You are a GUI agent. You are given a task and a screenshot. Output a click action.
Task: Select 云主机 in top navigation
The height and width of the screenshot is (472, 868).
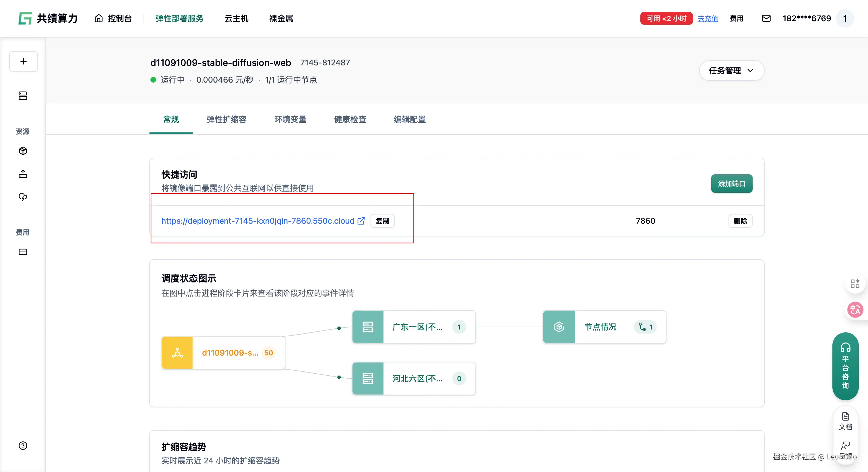(x=236, y=19)
